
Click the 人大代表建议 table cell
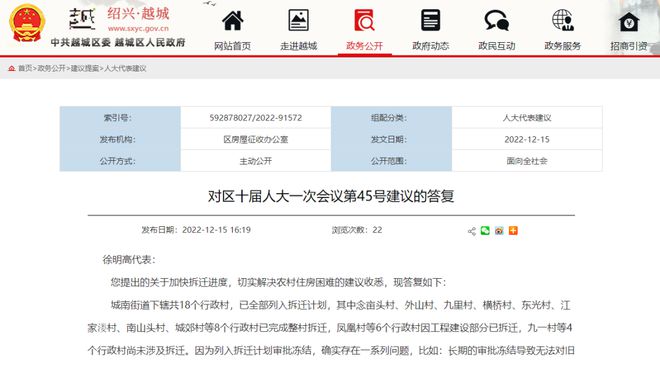pyautogui.click(x=527, y=118)
